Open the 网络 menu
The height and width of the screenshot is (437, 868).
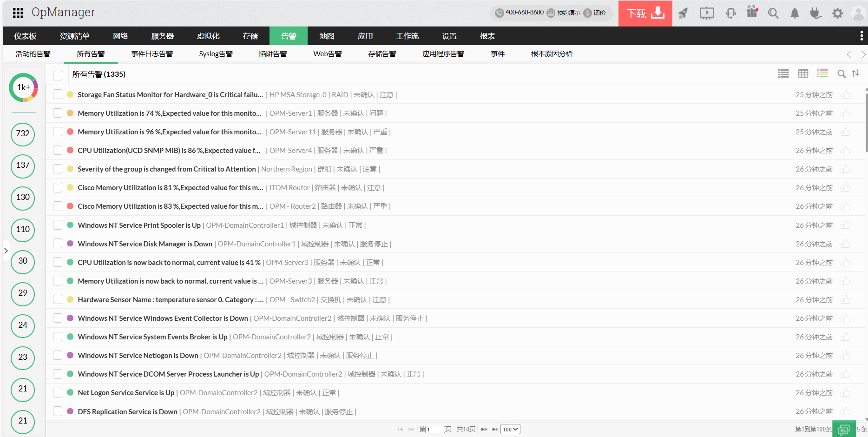click(x=120, y=36)
